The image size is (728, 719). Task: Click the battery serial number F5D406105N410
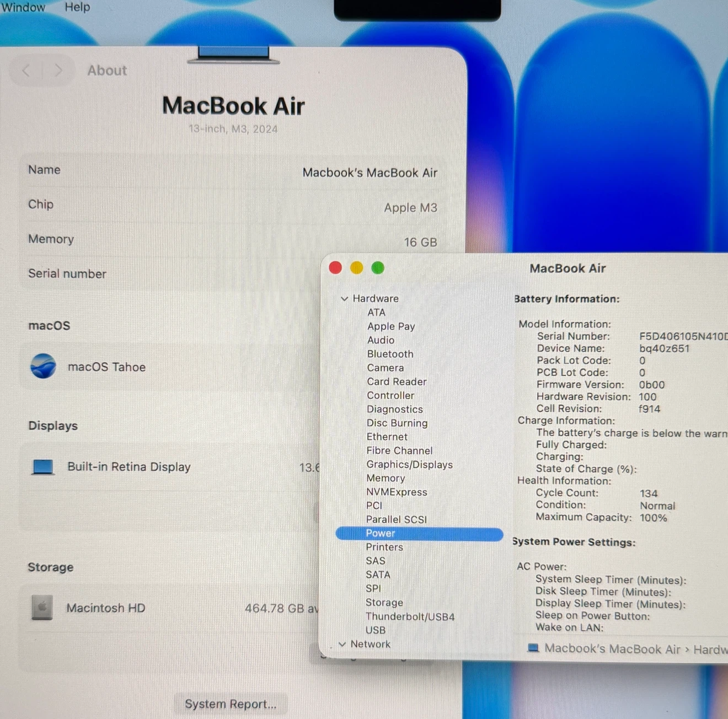coord(683,336)
